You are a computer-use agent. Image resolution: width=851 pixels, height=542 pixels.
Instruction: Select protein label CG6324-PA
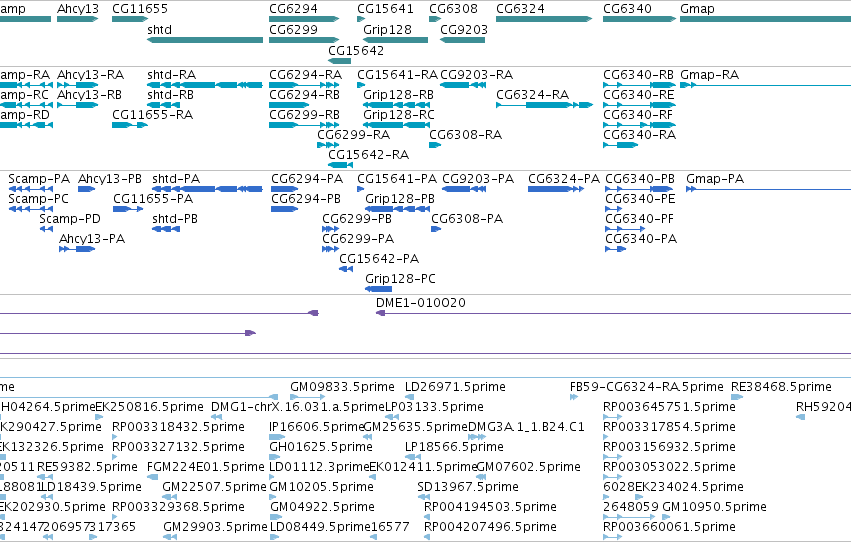tap(564, 179)
